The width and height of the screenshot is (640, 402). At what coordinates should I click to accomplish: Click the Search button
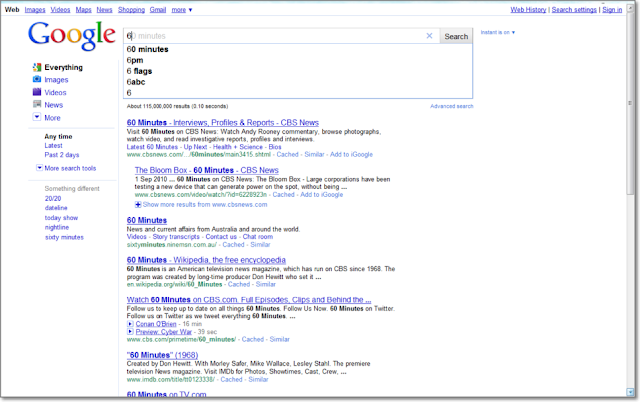pos(456,36)
